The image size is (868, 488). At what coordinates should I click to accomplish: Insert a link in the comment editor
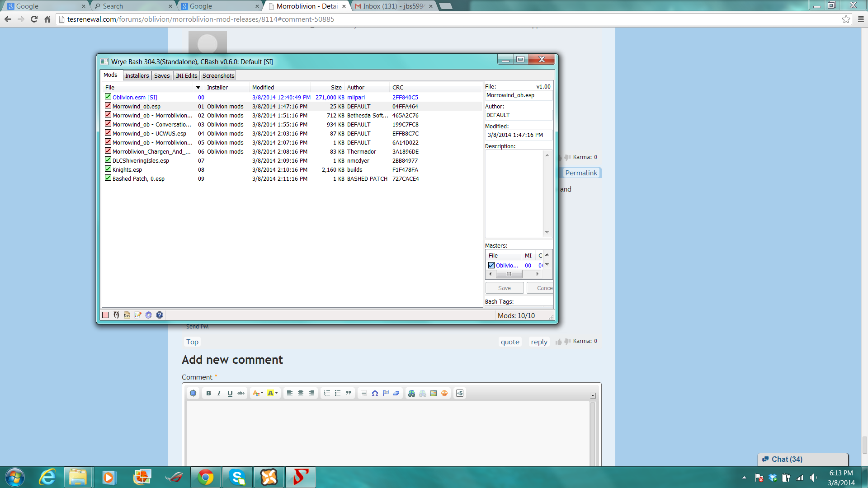click(412, 393)
